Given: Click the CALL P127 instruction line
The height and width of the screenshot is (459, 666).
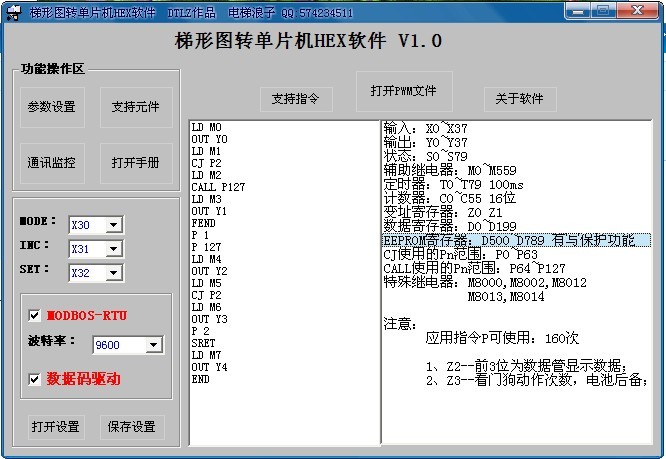Looking at the screenshot, I should click(218, 186).
